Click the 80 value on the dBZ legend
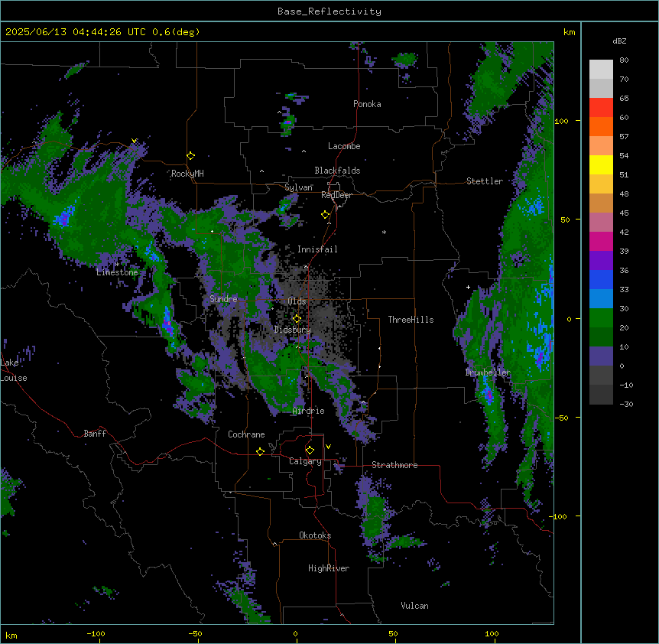 [624, 60]
